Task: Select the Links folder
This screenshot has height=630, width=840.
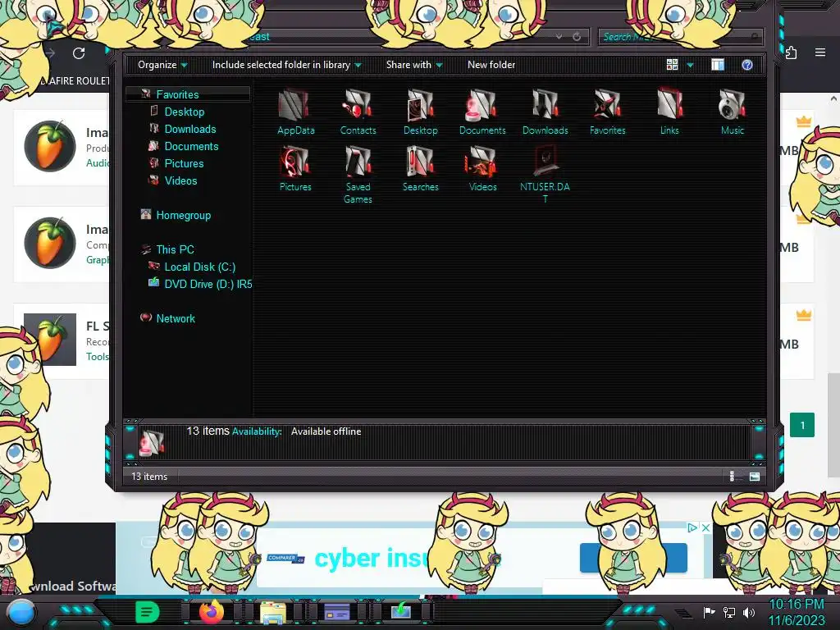Action: click(x=669, y=112)
